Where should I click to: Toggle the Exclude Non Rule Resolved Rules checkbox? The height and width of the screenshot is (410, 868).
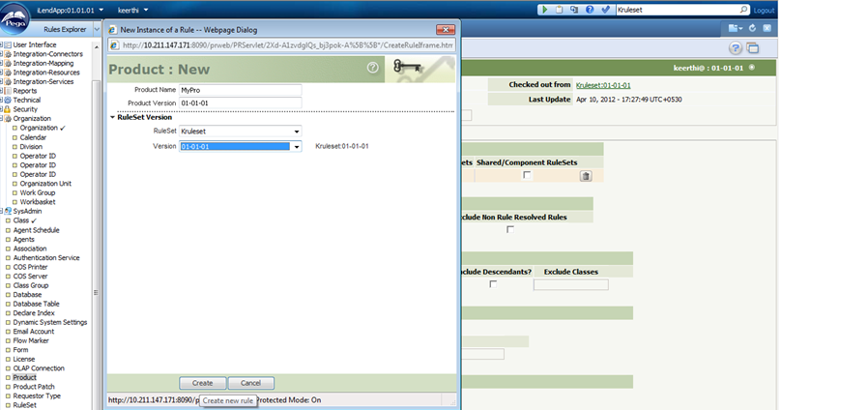(510, 229)
